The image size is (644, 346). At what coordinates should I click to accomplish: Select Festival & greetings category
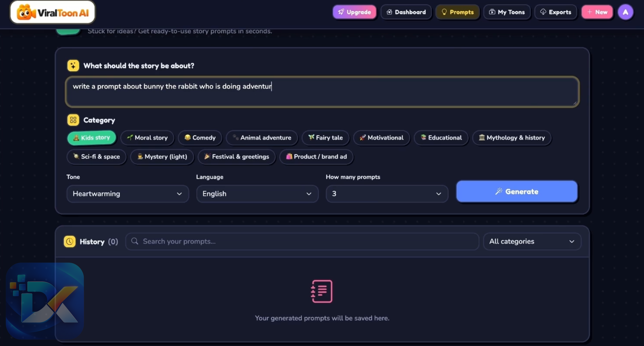coord(237,156)
